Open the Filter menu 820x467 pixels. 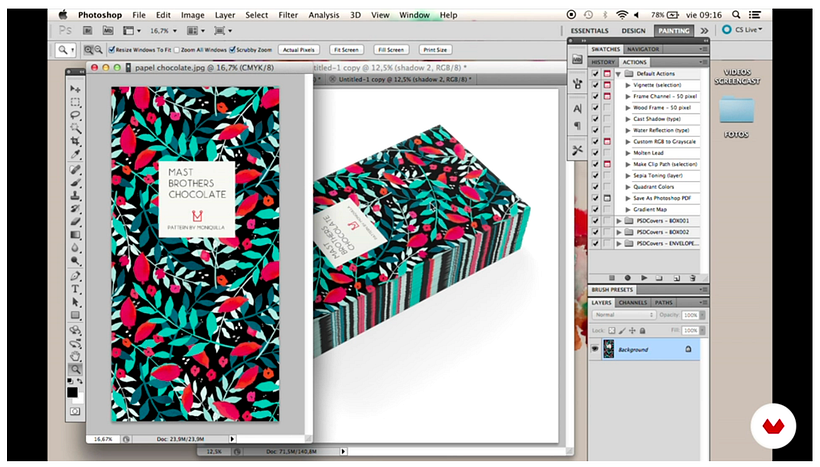288,15
